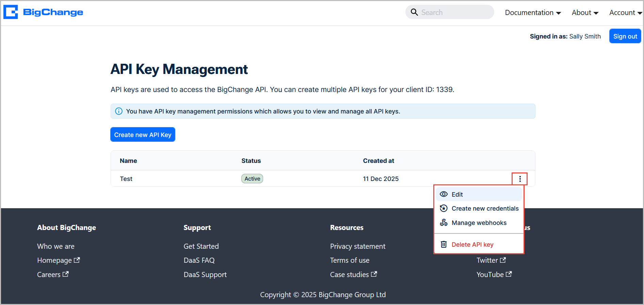
Task: Open the three-dot menu for the Test key
Action: pyautogui.click(x=520, y=179)
